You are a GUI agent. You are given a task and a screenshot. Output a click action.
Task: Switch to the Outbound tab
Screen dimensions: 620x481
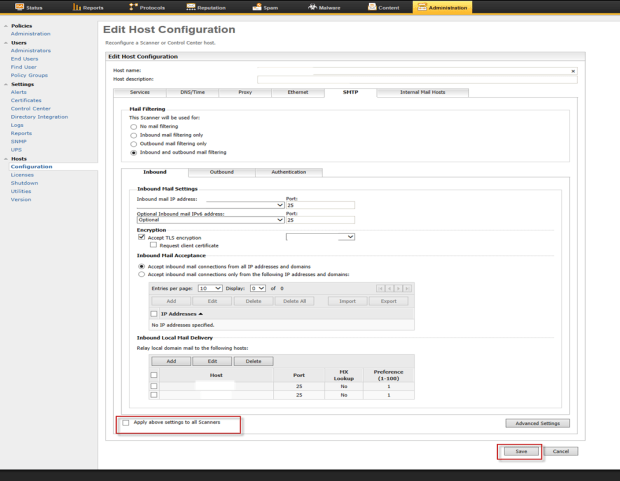tap(221, 172)
